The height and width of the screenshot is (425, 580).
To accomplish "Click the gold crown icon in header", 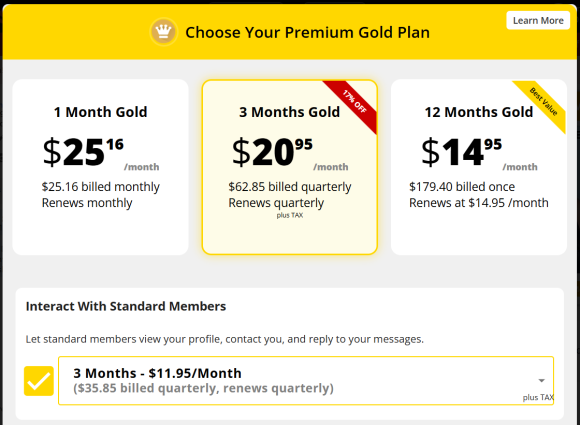I will (163, 32).
